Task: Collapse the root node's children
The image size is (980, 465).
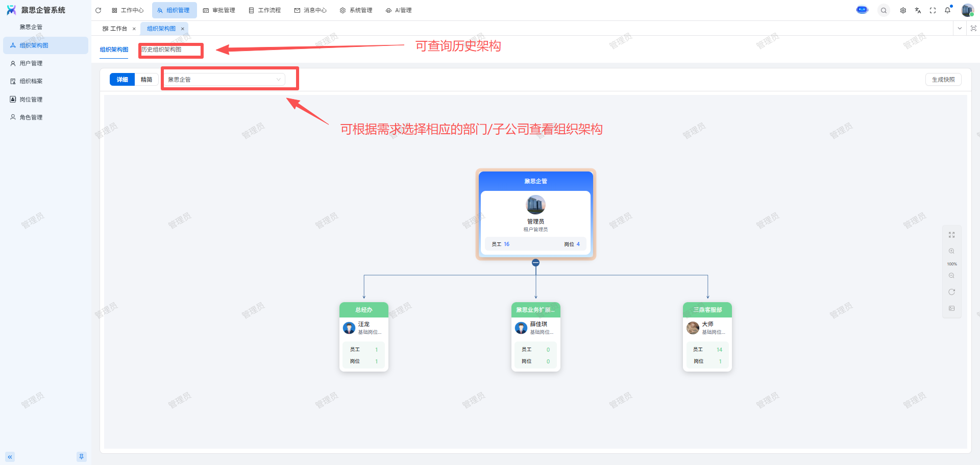Action: tap(535, 263)
